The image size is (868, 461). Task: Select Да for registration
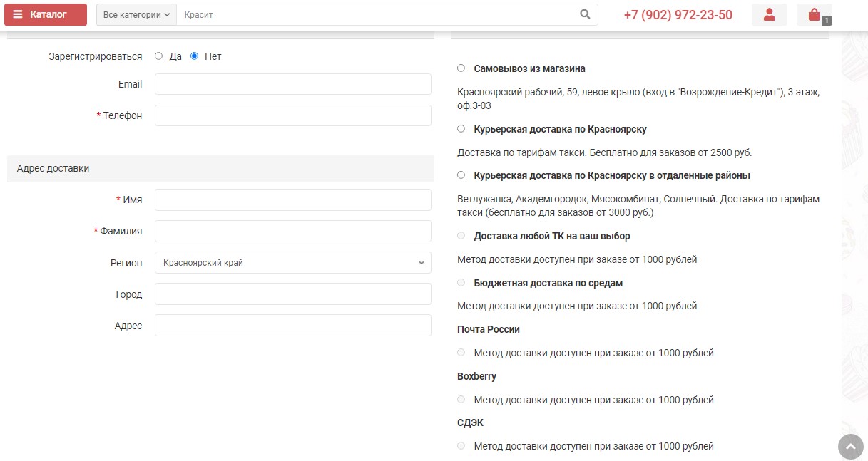click(x=159, y=56)
